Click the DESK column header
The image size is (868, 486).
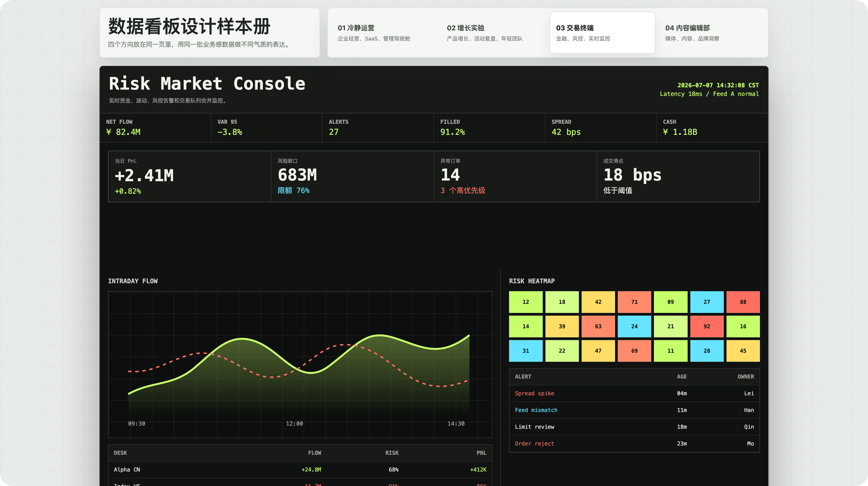coord(120,453)
